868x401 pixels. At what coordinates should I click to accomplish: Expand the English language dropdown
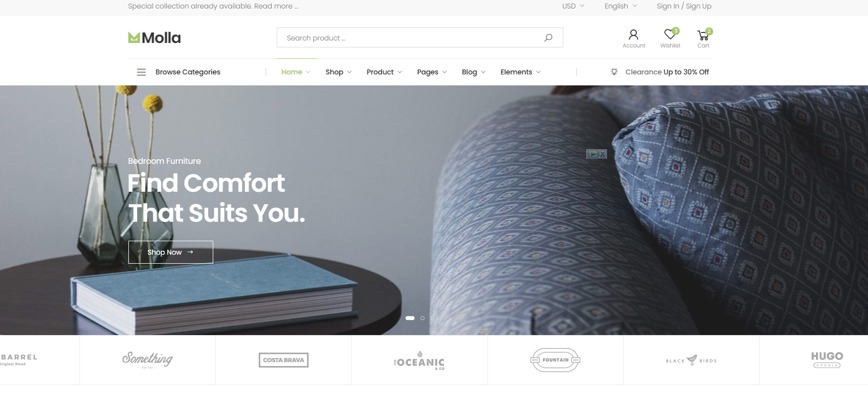pos(621,6)
